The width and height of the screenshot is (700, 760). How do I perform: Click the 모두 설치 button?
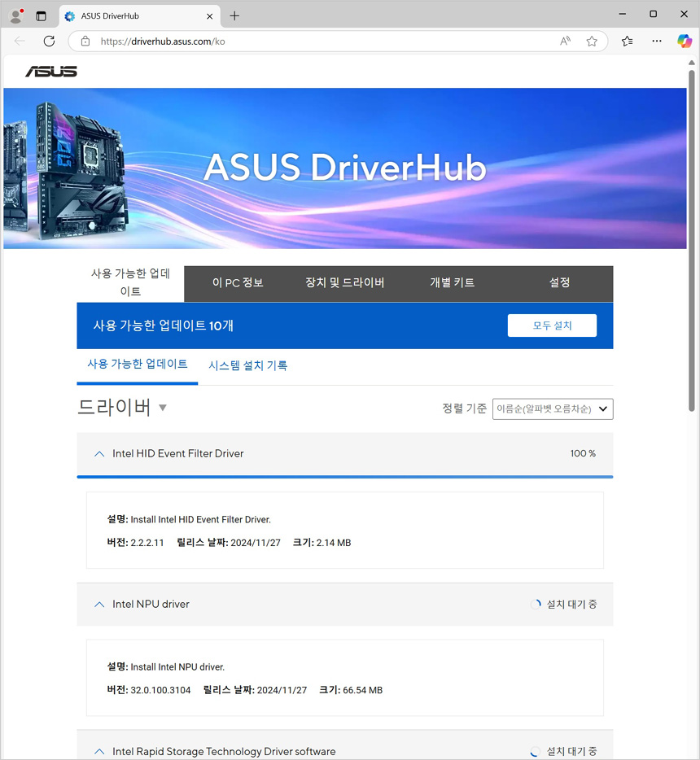pyautogui.click(x=552, y=325)
